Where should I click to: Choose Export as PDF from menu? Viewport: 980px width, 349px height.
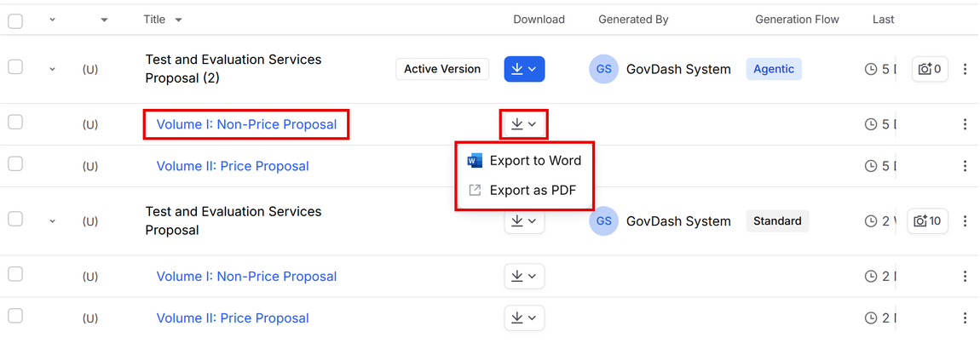coord(524,191)
